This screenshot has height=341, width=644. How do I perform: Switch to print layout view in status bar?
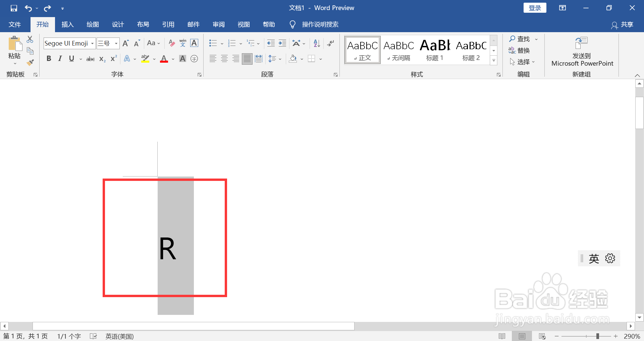click(x=522, y=336)
